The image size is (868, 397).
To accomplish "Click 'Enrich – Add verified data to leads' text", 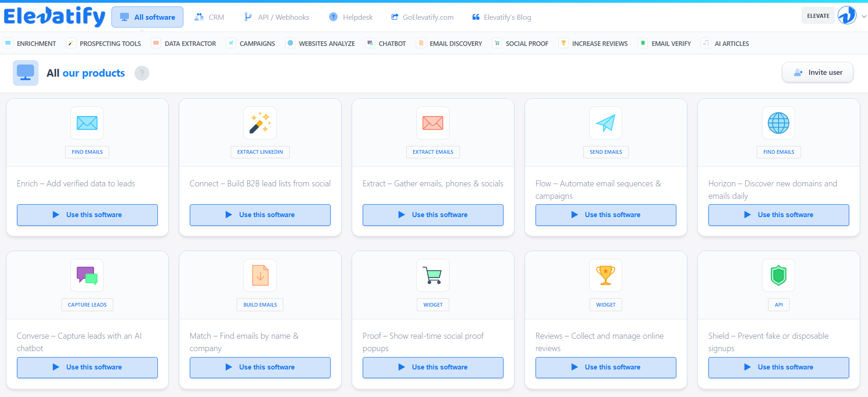I will point(76,184).
